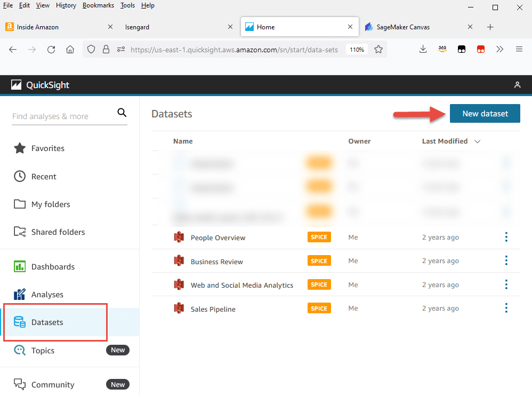Open the user account icon
Viewport: 532px width, 396px height.
pyautogui.click(x=517, y=84)
